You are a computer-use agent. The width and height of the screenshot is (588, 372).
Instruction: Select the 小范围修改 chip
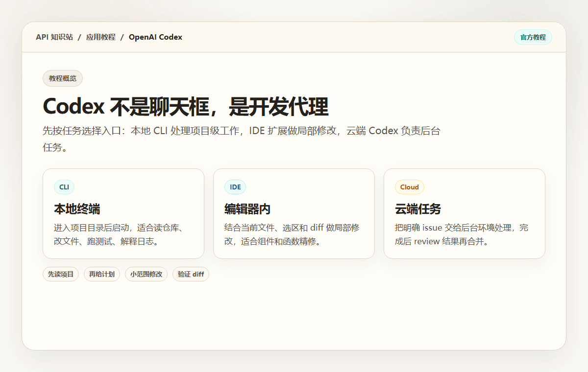(146, 274)
